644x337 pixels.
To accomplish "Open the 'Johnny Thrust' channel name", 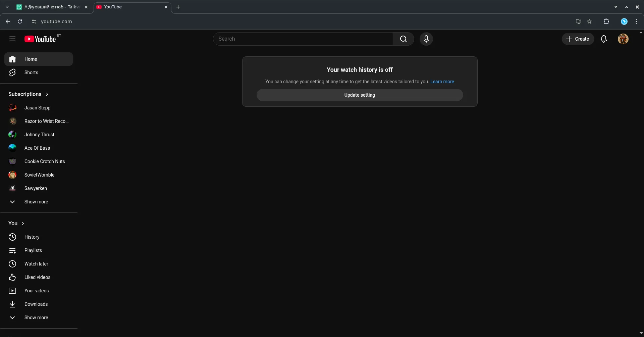I will [x=39, y=135].
